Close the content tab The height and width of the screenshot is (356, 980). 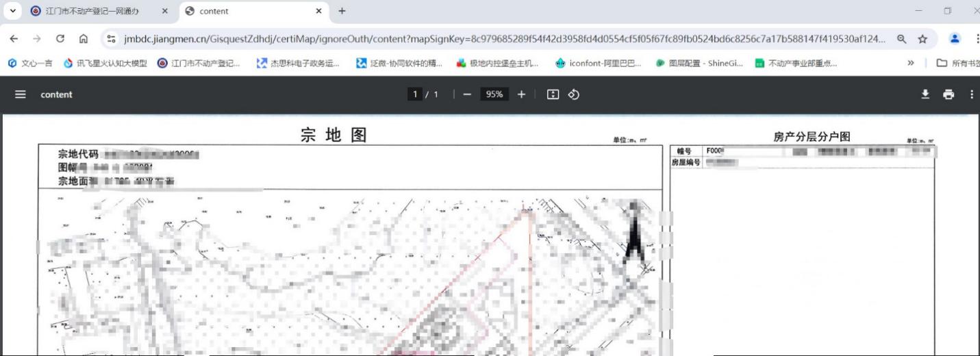[x=318, y=11]
